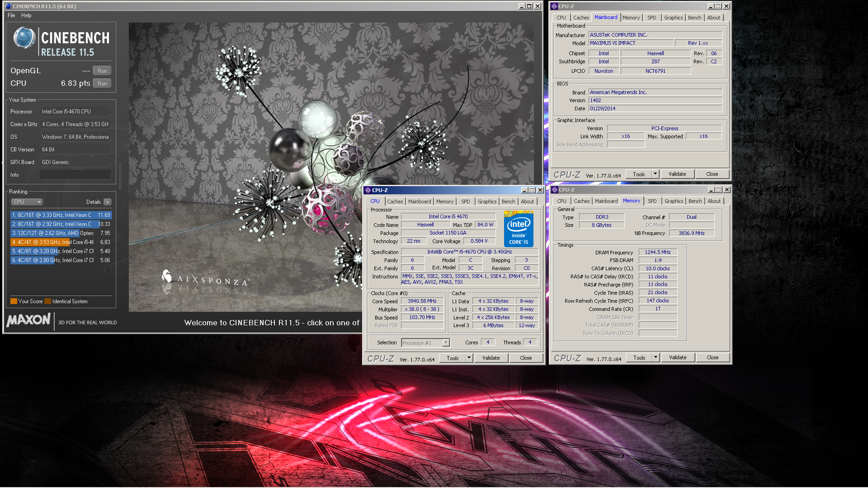
Task: Click Validate in CPU-Z Memory window
Action: coord(678,357)
